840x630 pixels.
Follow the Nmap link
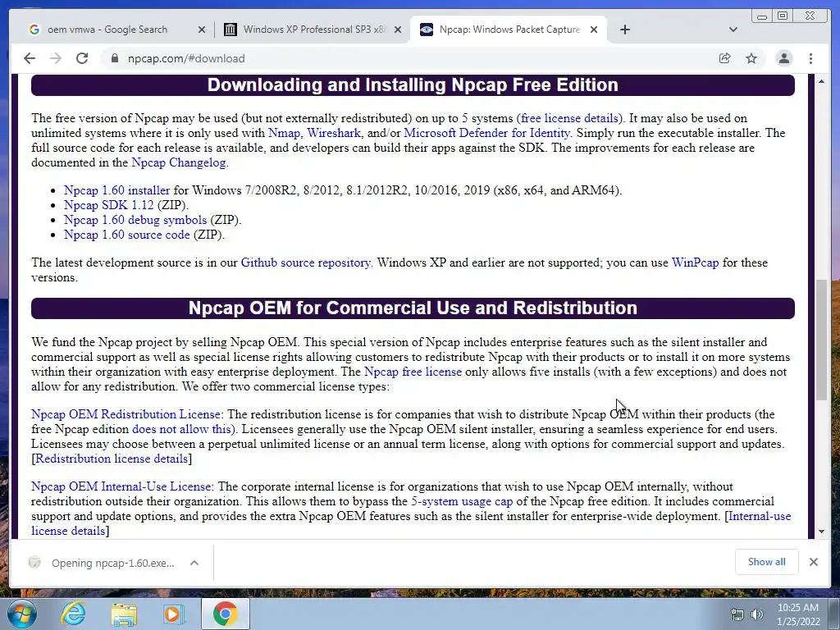pyautogui.click(x=283, y=133)
